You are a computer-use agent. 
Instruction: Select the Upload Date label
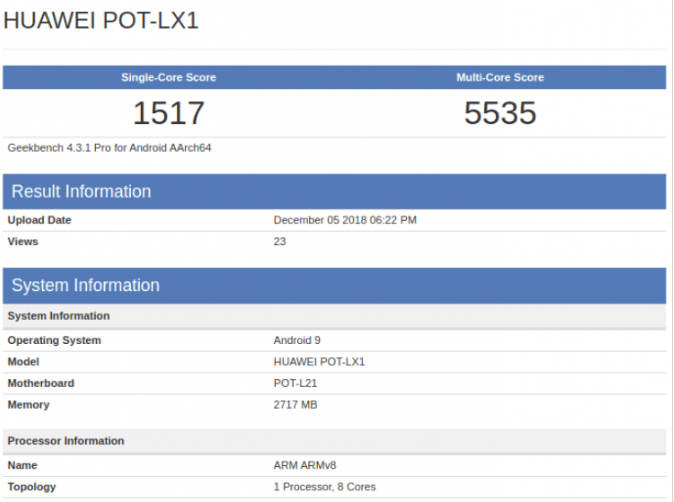tap(39, 220)
